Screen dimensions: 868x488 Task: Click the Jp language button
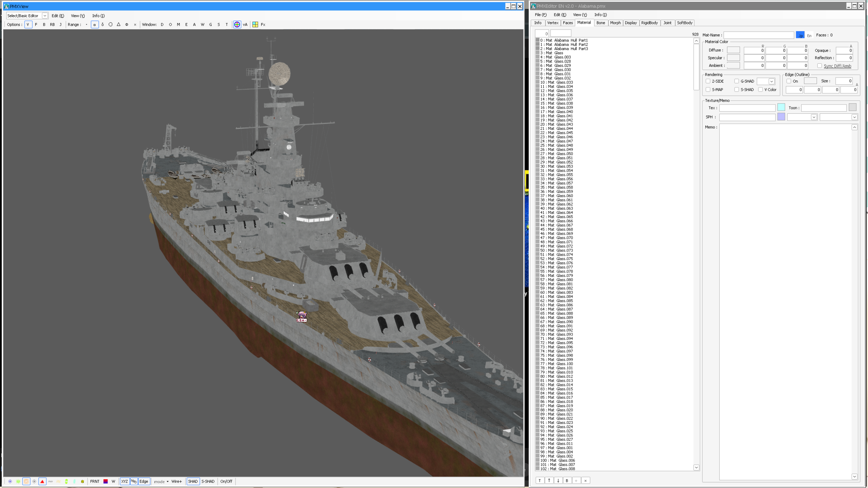[800, 35]
